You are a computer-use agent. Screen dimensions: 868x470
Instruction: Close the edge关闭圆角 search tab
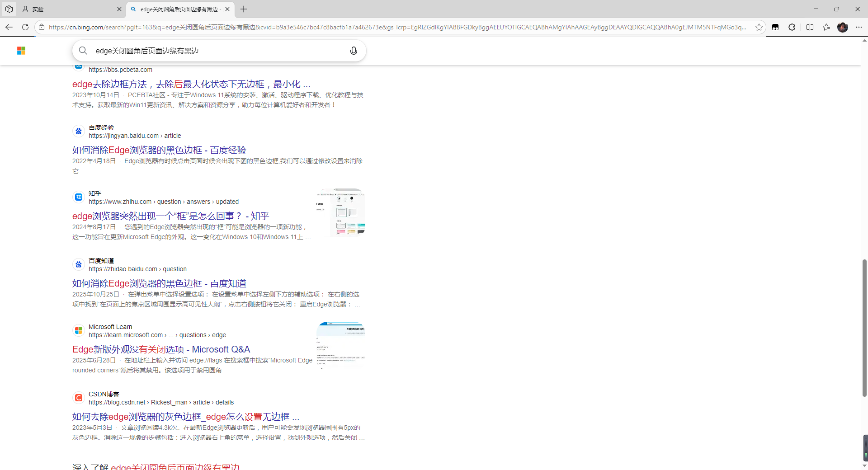(x=227, y=9)
